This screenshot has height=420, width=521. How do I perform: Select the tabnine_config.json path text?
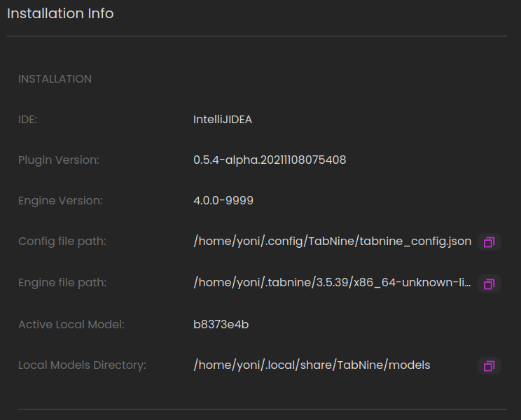point(332,241)
